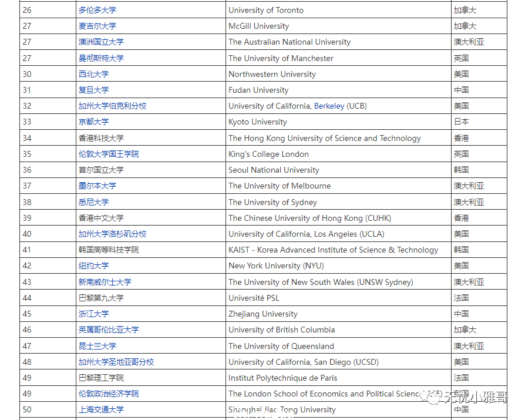Click 韩国 in the Seoul National row
Image resolution: width=525 pixels, height=420 pixels.
coord(461,170)
